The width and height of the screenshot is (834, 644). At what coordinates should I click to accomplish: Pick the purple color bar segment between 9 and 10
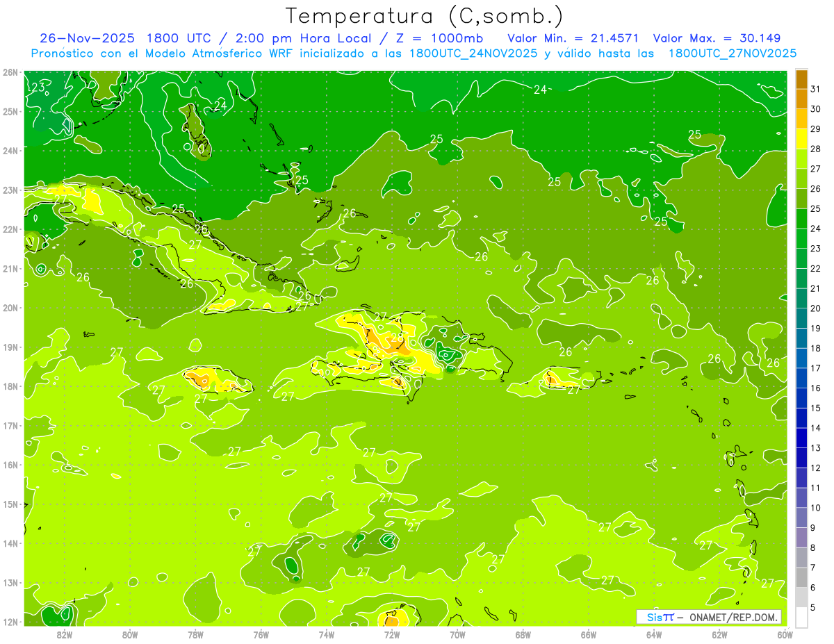[801, 518]
